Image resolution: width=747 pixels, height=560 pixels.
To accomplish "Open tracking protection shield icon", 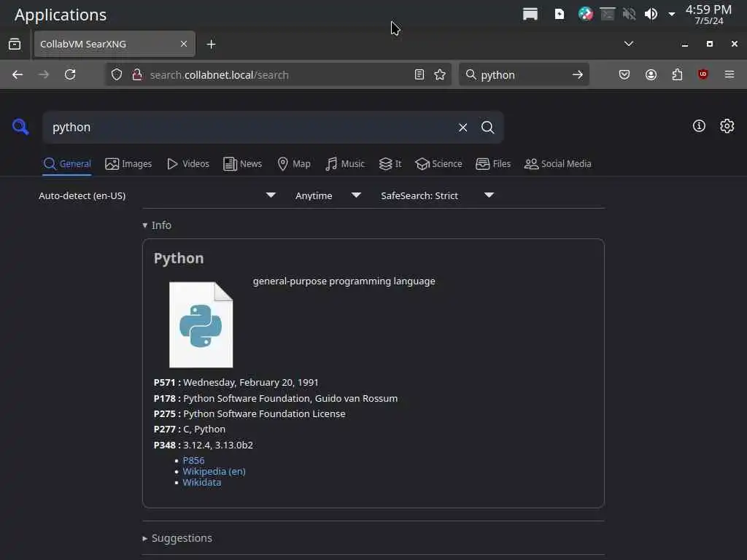I will 117,75.
